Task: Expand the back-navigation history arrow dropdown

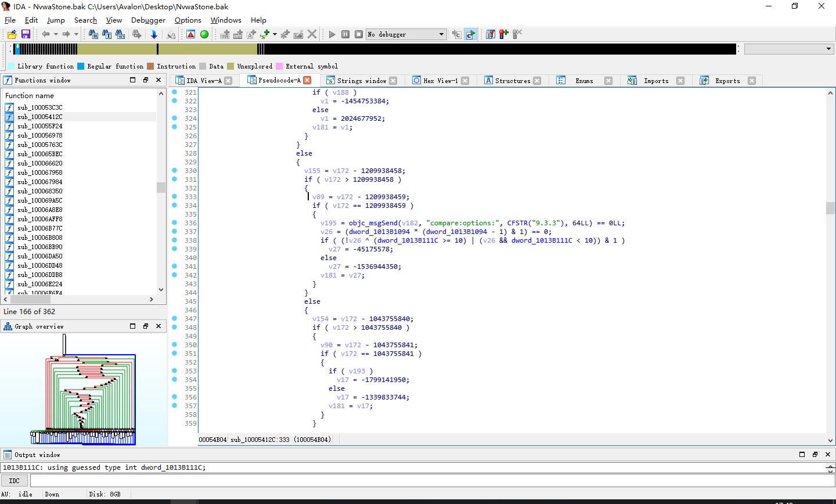Action: pyautogui.click(x=56, y=34)
